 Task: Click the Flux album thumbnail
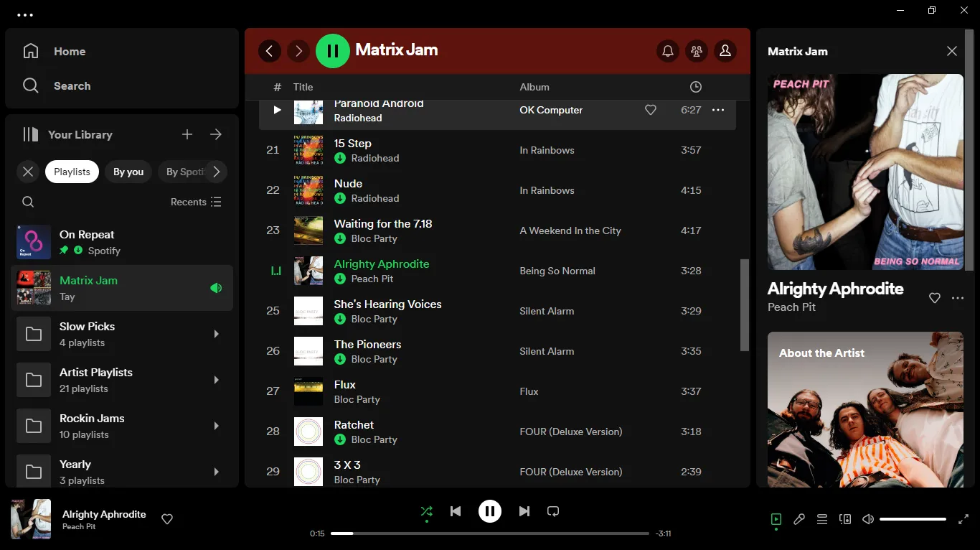(x=308, y=391)
